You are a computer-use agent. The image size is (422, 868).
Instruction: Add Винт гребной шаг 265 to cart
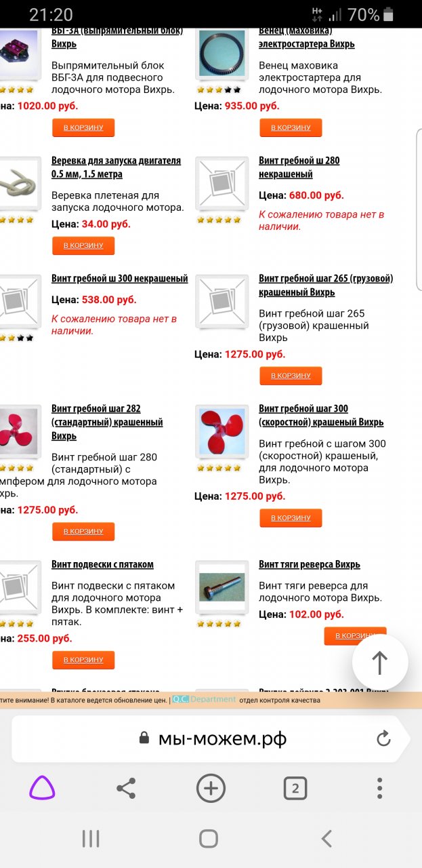[x=291, y=376]
